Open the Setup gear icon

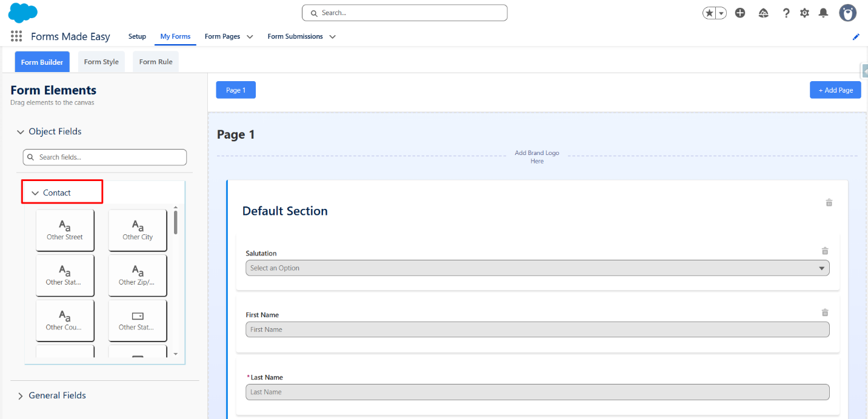coord(804,13)
